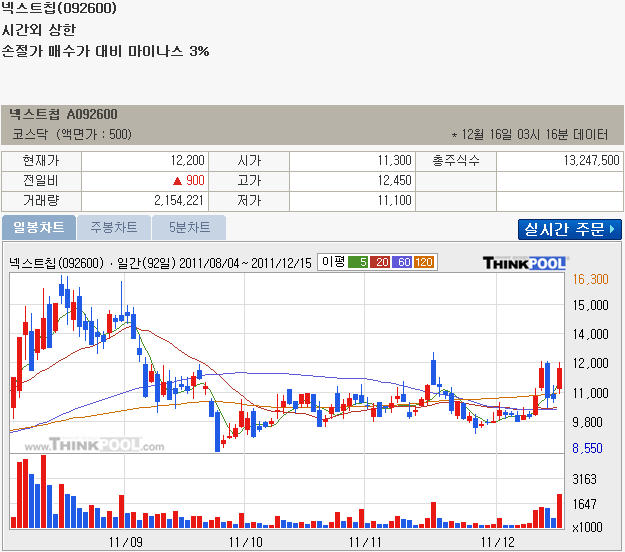This screenshot has height=552, width=625.
Task: Click the 코스닥 (액면가 : 500) text
Action: click(72, 134)
